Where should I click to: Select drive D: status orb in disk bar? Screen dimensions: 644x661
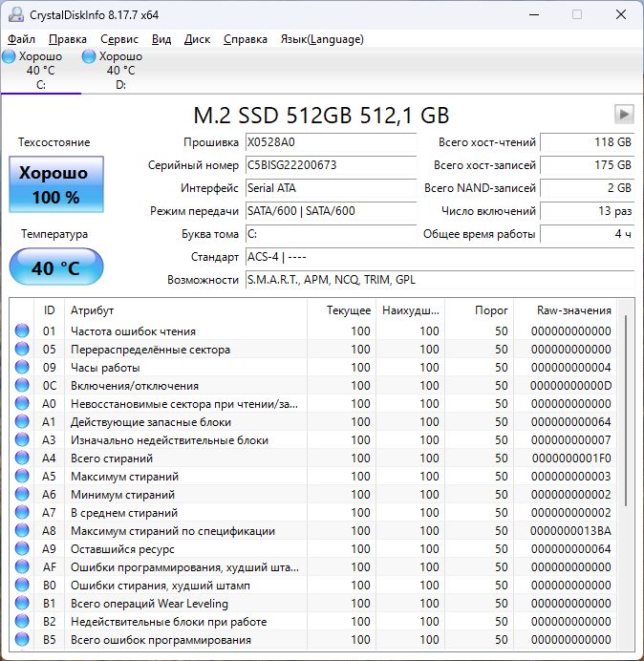[89, 57]
